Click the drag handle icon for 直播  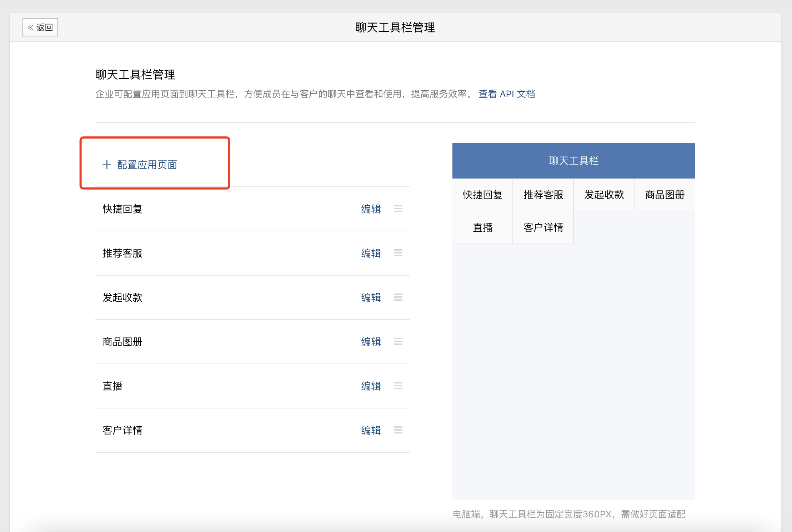click(x=398, y=386)
